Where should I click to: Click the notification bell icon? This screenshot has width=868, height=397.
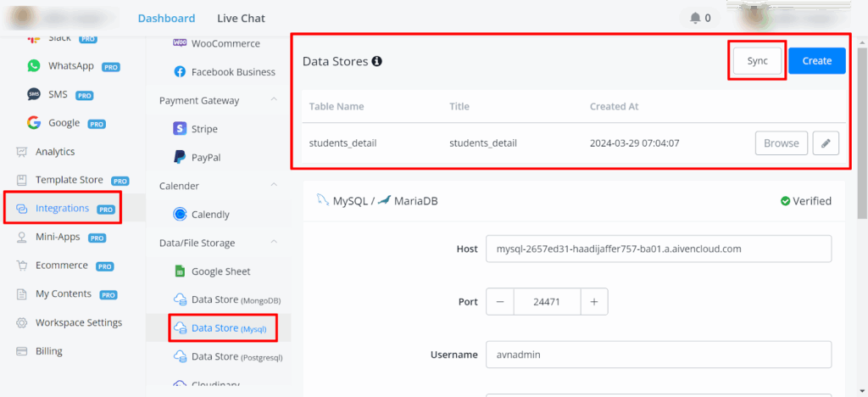pyautogui.click(x=695, y=18)
